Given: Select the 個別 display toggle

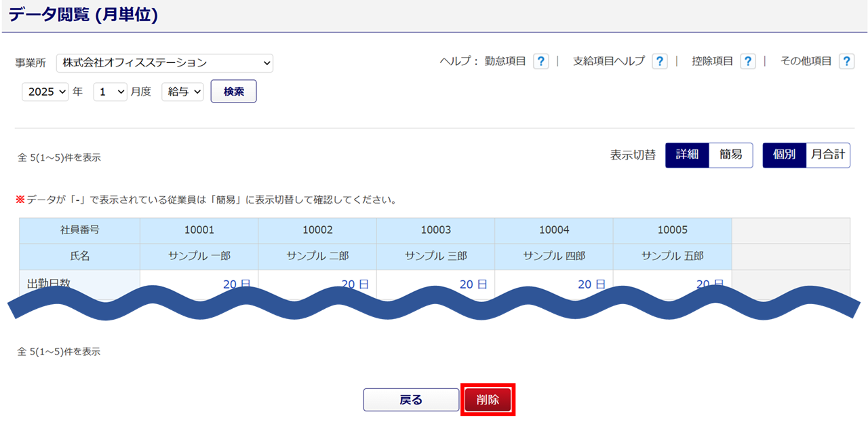Looking at the screenshot, I should pos(784,155).
